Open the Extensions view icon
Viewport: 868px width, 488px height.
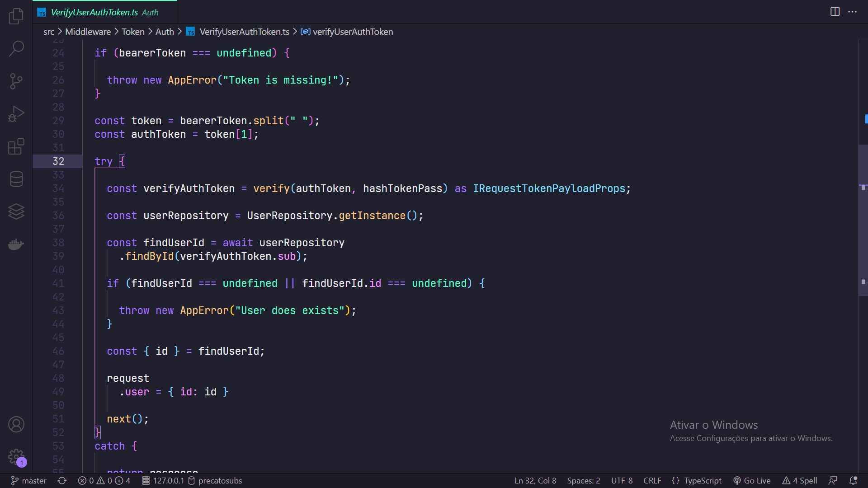pos(16,146)
